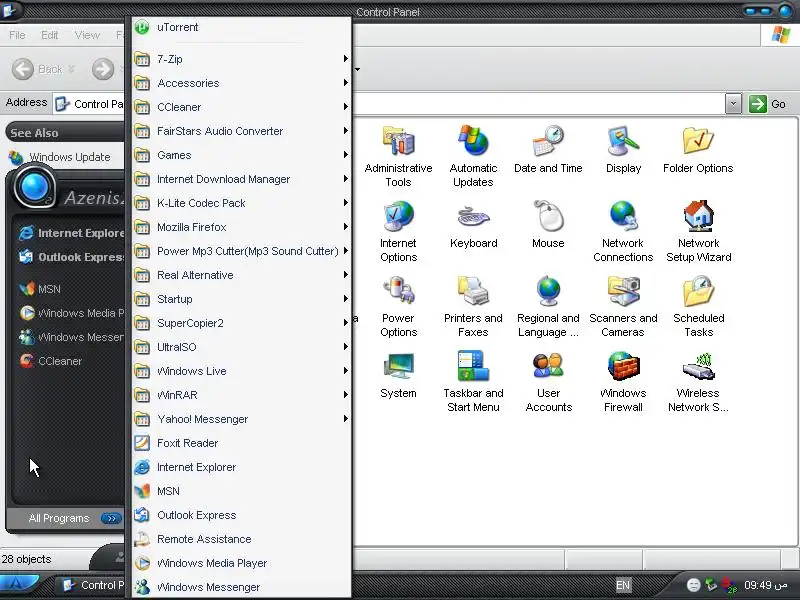800x600 pixels.
Task: Expand the Windows Live folder
Action: click(242, 370)
